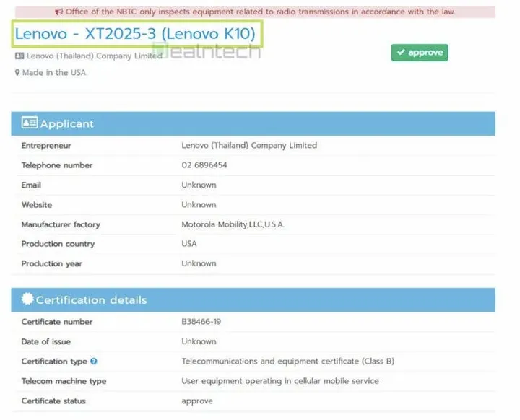
Task: Click the location pin icon beside Made in the USA
Action: tap(17, 73)
